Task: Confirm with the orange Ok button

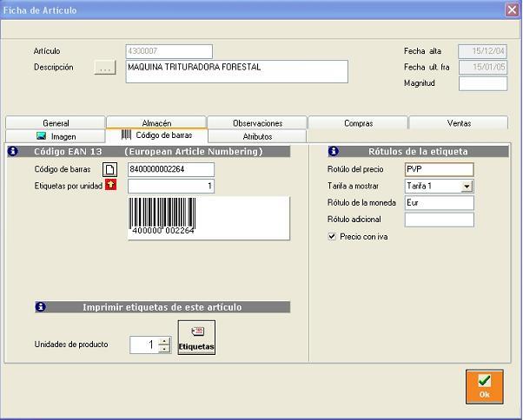Action: pyautogui.click(x=484, y=387)
